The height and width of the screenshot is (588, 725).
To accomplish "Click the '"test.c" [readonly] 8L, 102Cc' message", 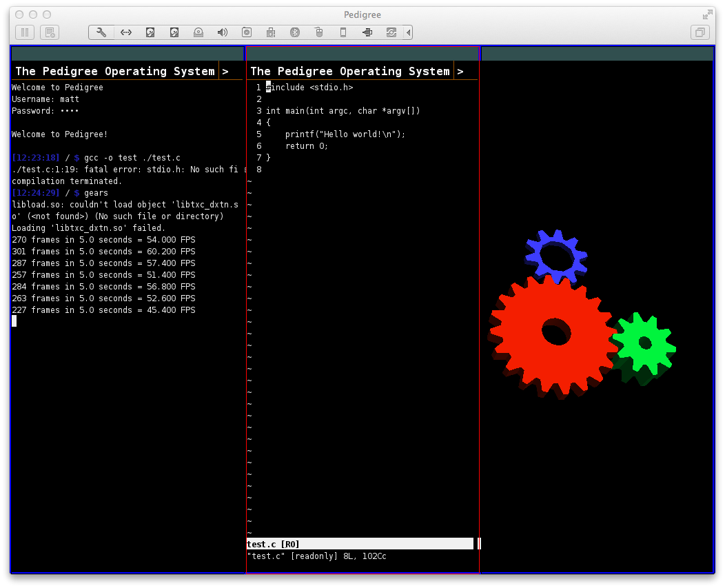I will (x=317, y=556).
